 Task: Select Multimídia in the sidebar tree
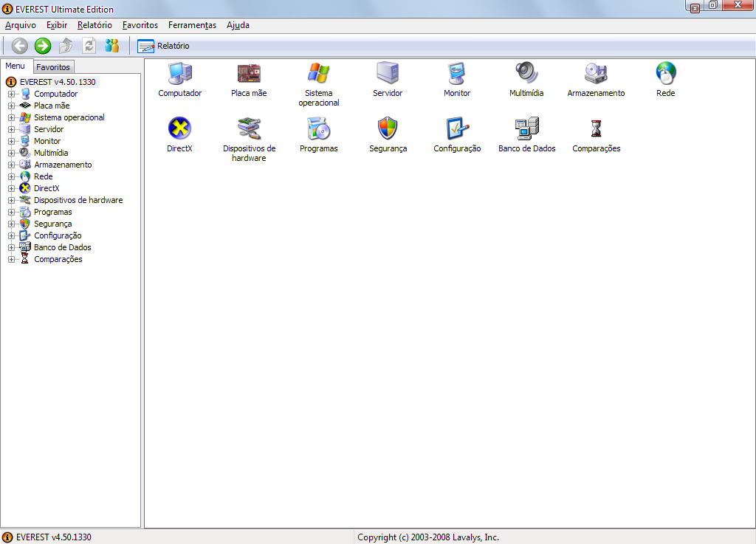(51, 153)
